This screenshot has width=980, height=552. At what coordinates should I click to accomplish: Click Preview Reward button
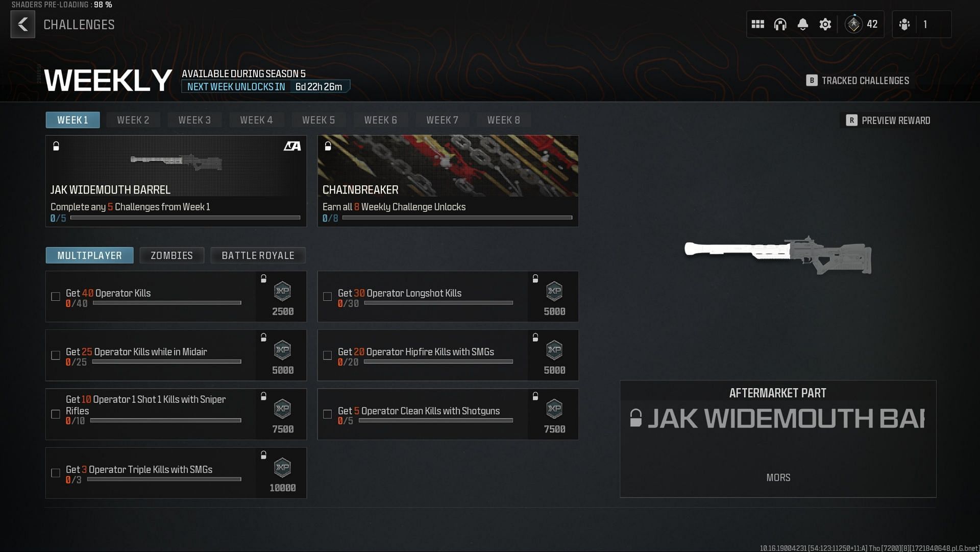pos(889,121)
